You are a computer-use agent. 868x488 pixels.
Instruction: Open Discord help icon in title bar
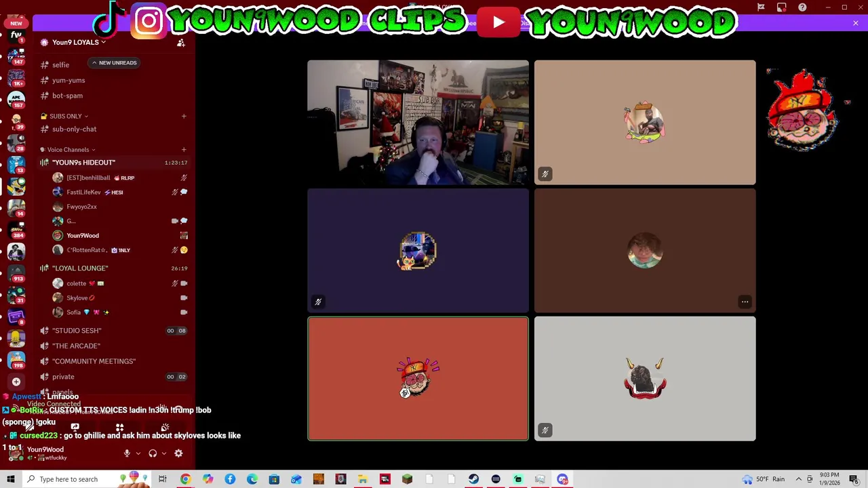[802, 7]
